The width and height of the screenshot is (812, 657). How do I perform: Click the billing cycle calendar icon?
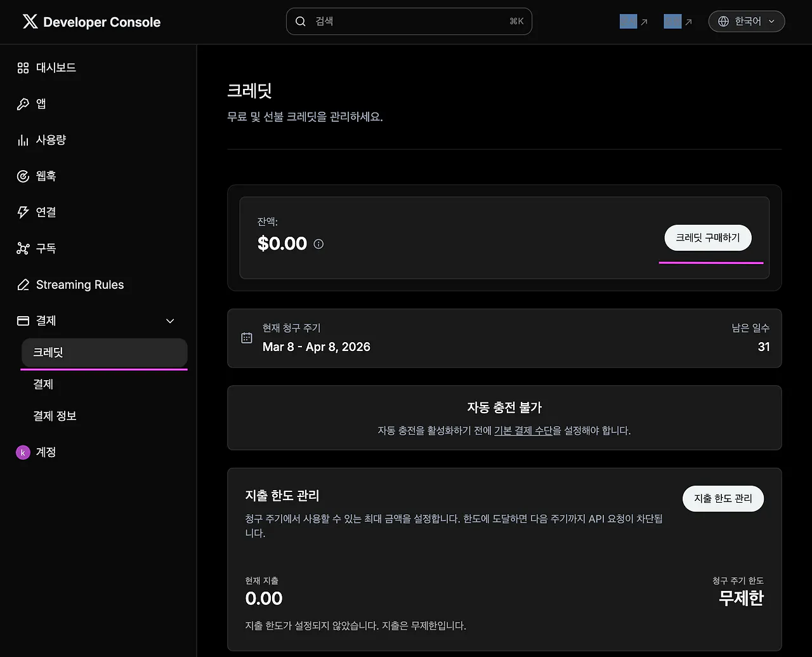(x=247, y=338)
